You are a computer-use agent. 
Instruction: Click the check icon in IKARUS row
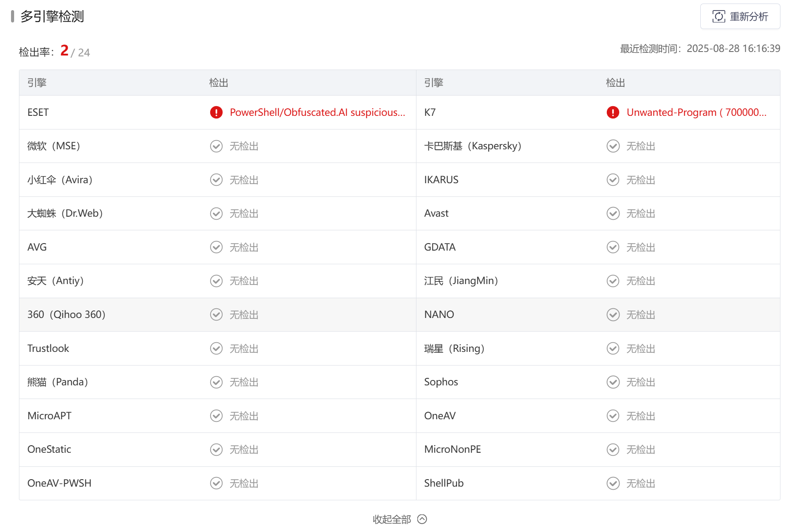point(613,180)
